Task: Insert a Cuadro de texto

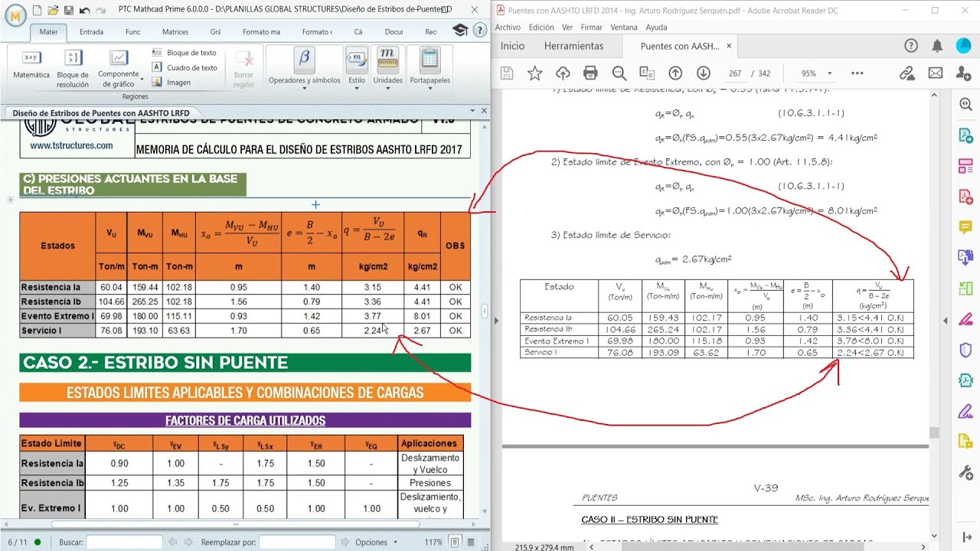Action: click(x=185, y=67)
